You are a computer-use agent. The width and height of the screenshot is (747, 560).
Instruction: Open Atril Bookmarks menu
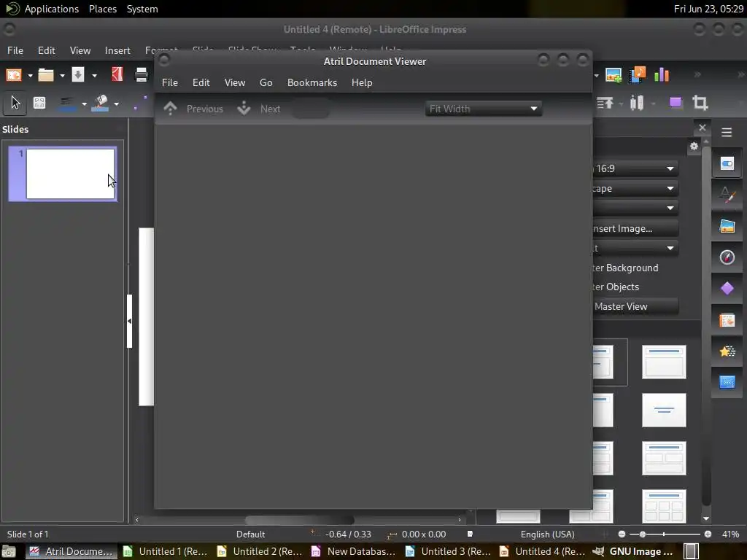(312, 82)
